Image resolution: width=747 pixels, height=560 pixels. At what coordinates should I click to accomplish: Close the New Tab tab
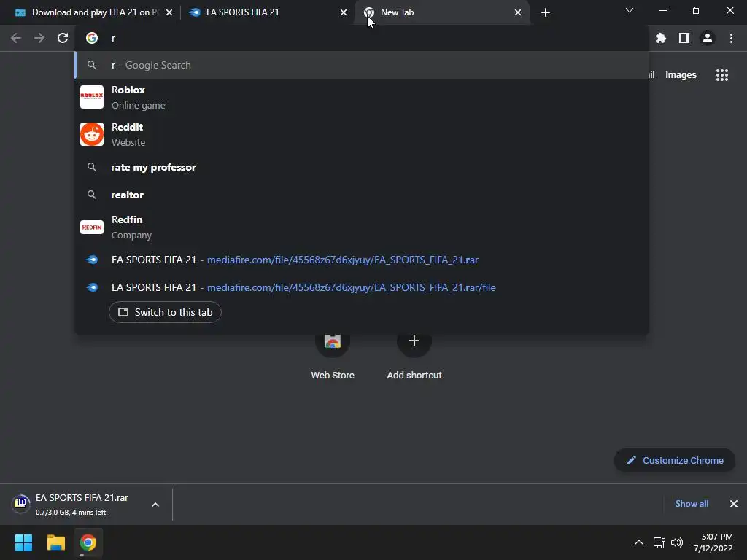point(518,12)
